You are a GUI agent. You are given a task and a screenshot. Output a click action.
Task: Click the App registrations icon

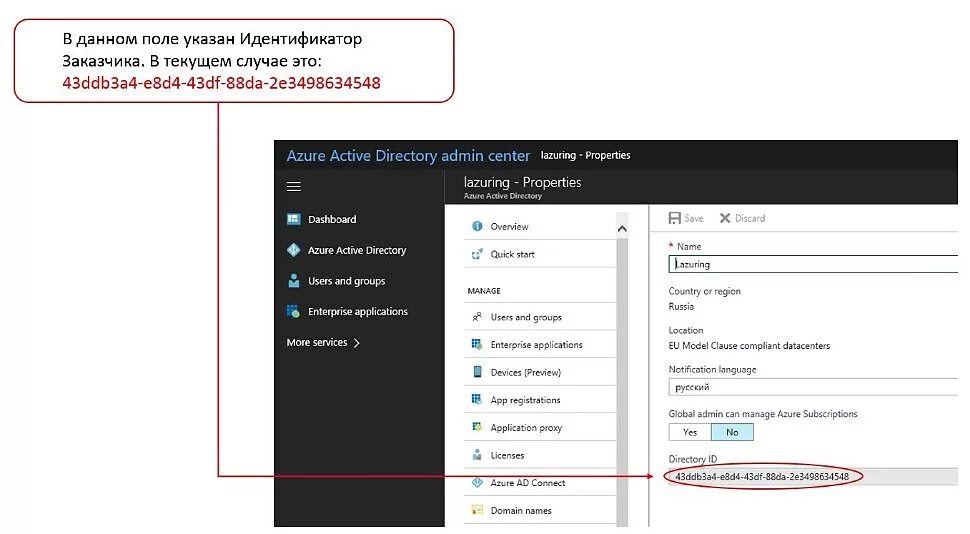[x=477, y=399]
